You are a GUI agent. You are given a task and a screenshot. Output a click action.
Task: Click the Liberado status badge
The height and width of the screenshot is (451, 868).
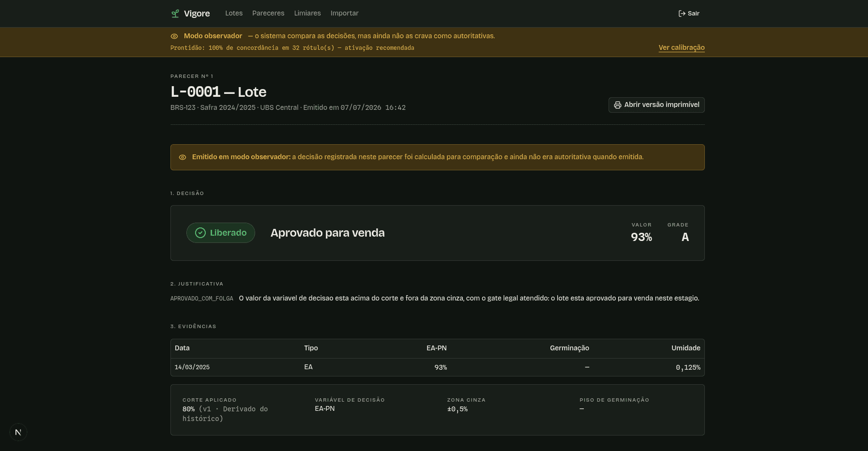pyautogui.click(x=221, y=233)
